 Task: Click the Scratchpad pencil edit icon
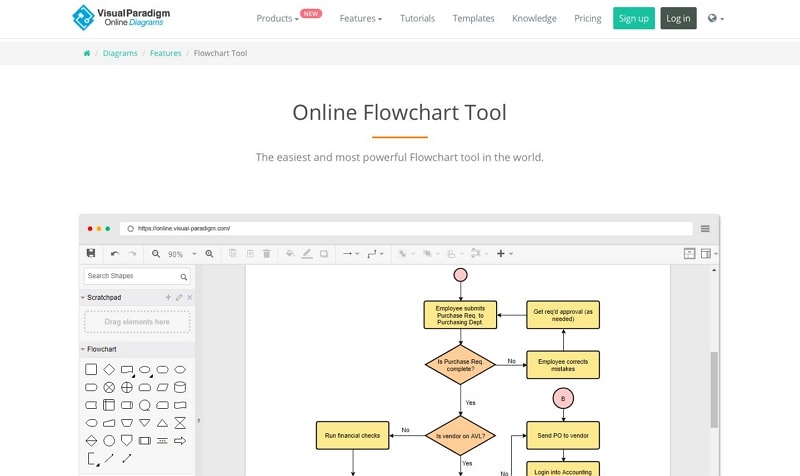(x=179, y=297)
